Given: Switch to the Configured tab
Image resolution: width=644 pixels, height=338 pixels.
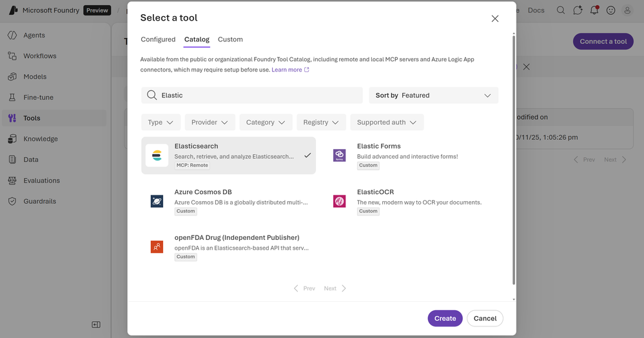Looking at the screenshot, I should pos(158,39).
